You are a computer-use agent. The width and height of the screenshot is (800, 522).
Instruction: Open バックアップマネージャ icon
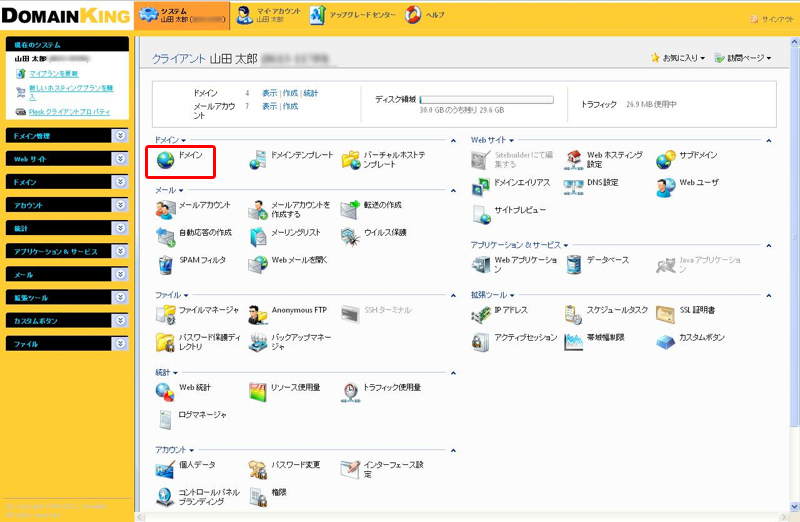(258, 342)
